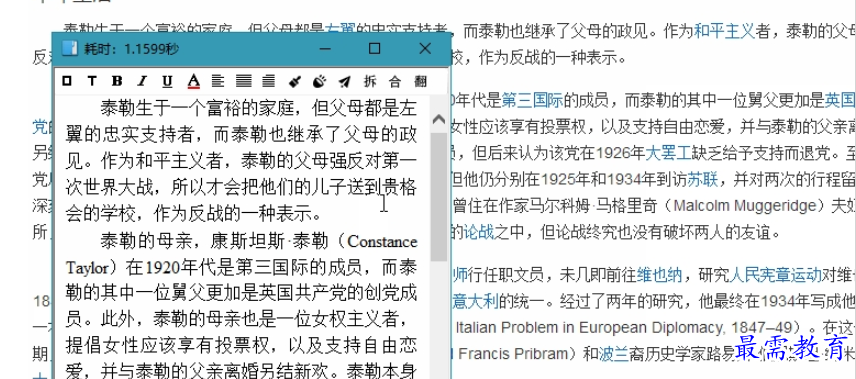Screen dimensions: 856x379
Task: Open the font color tool
Action: pos(193,81)
